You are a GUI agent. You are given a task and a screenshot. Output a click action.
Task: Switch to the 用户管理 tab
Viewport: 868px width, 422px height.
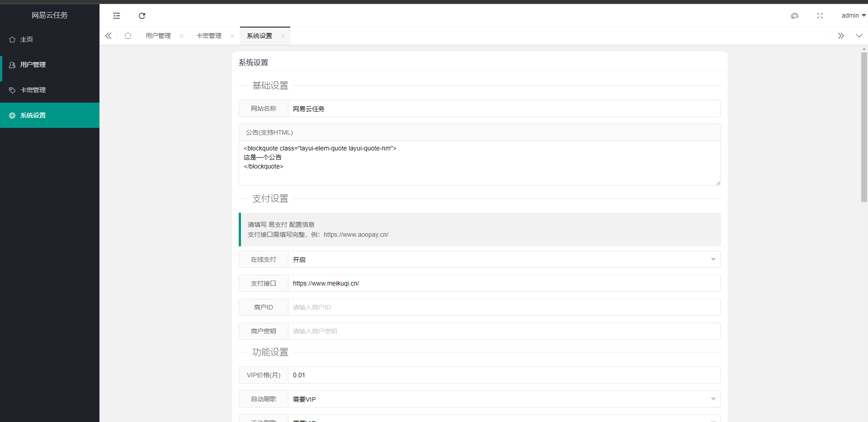click(158, 36)
